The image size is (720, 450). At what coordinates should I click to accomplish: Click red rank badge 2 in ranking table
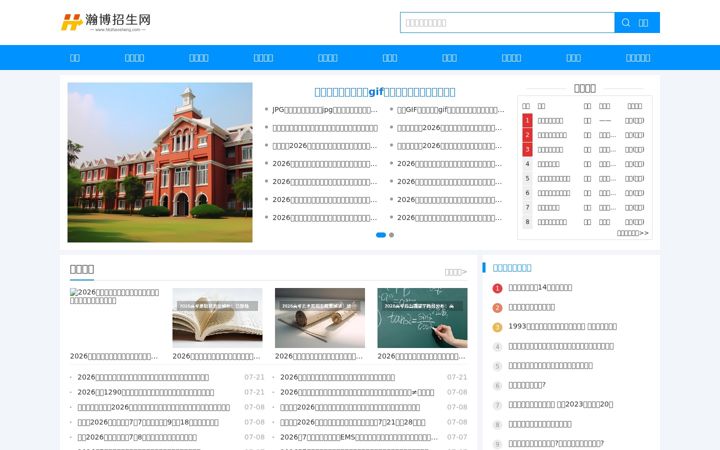coord(527,135)
